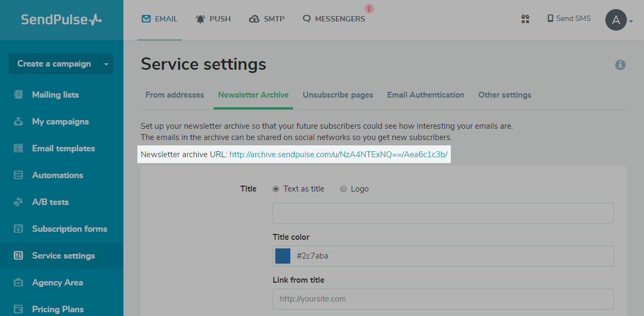Open the account avatar dropdown menu

619,20
